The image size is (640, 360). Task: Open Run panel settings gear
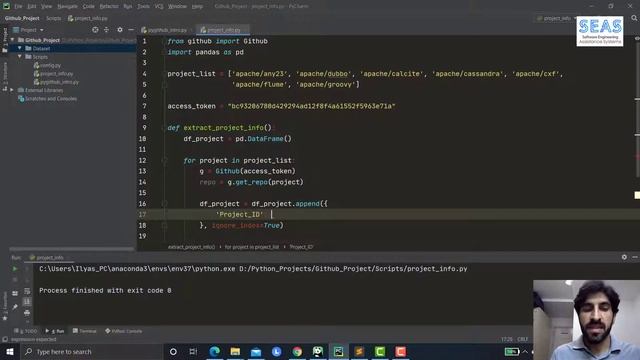click(624, 257)
